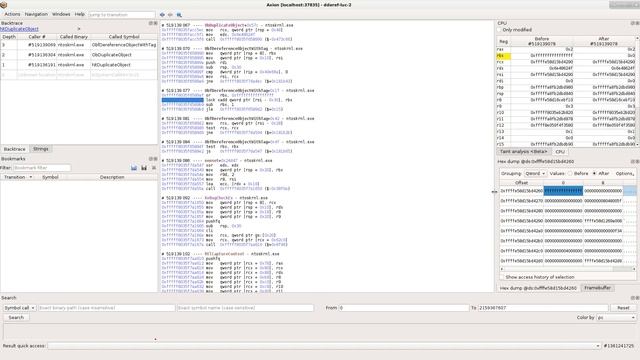Viewport: 640px width, 360px height.
Task: Click the Description column header in Bookmarks
Action: [x=112, y=177]
